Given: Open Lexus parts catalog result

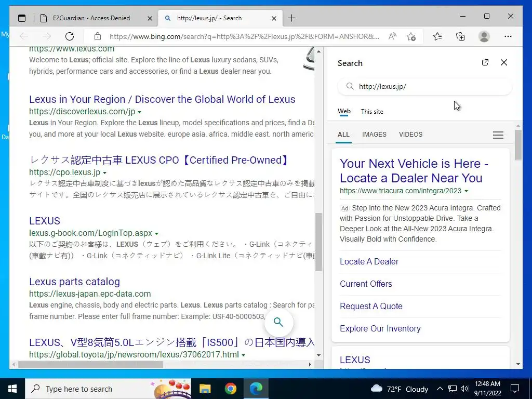Looking at the screenshot, I should (x=75, y=282).
